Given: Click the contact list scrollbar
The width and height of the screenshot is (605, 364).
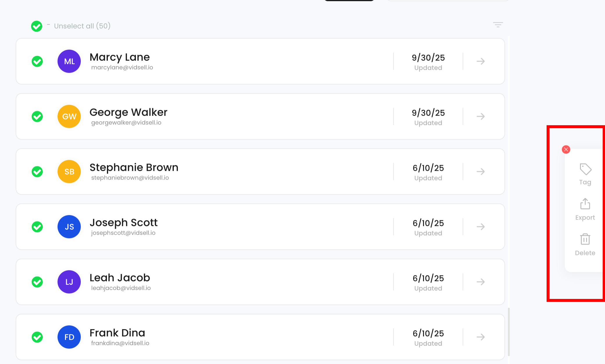Looking at the screenshot, I should (x=509, y=332).
